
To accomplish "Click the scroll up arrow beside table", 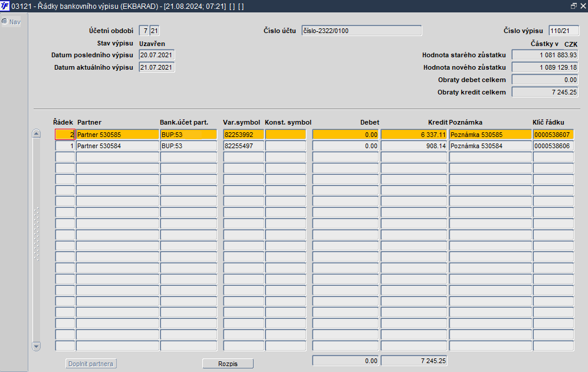I will [37, 133].
